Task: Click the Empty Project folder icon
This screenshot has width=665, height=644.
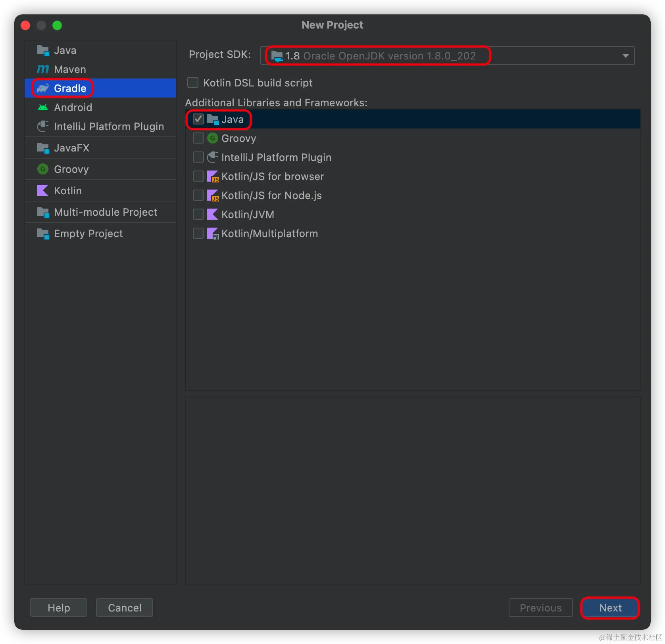Action: [x=43, y=234]
